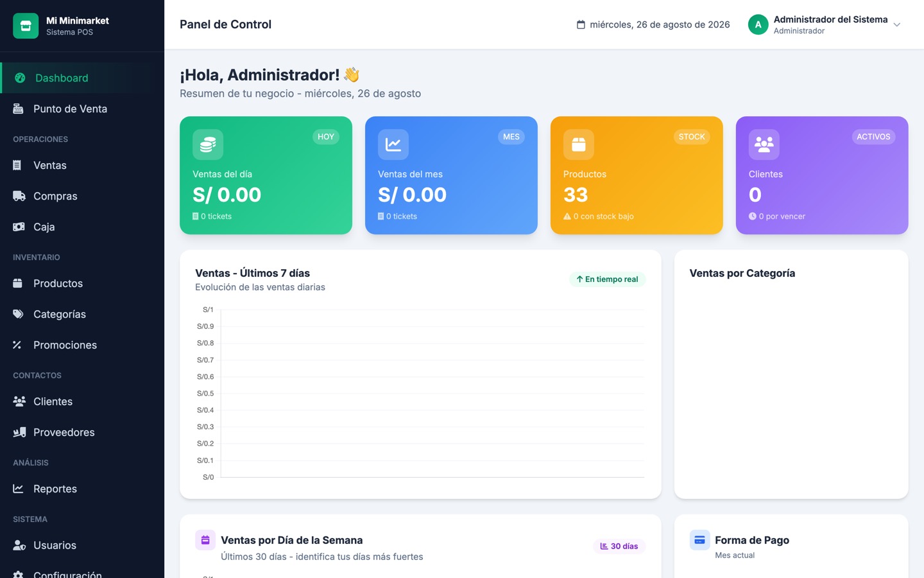The image size is (924, 578).
Task: Go to Punto de Venta
Action: coord(82,109)
